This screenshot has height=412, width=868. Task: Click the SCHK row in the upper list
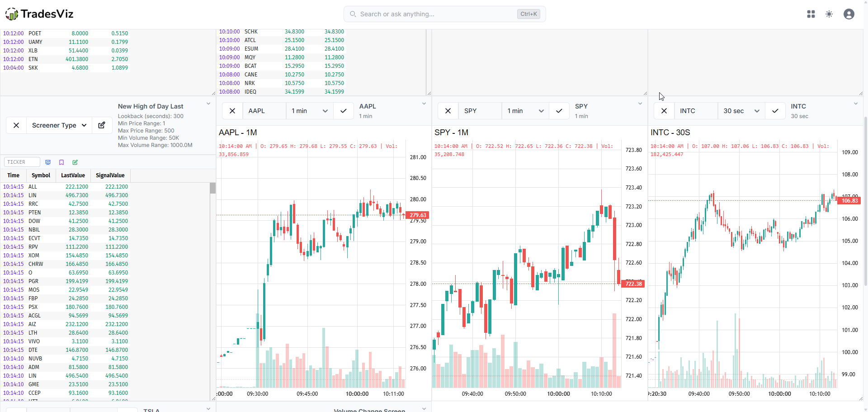coord(282,32)
